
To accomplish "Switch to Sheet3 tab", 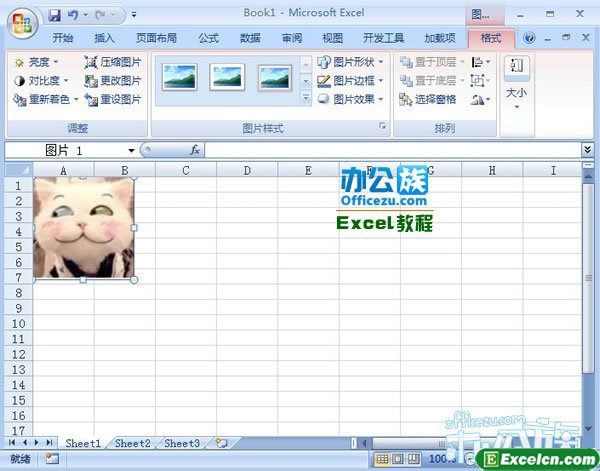I will click(x=182, y=443).
